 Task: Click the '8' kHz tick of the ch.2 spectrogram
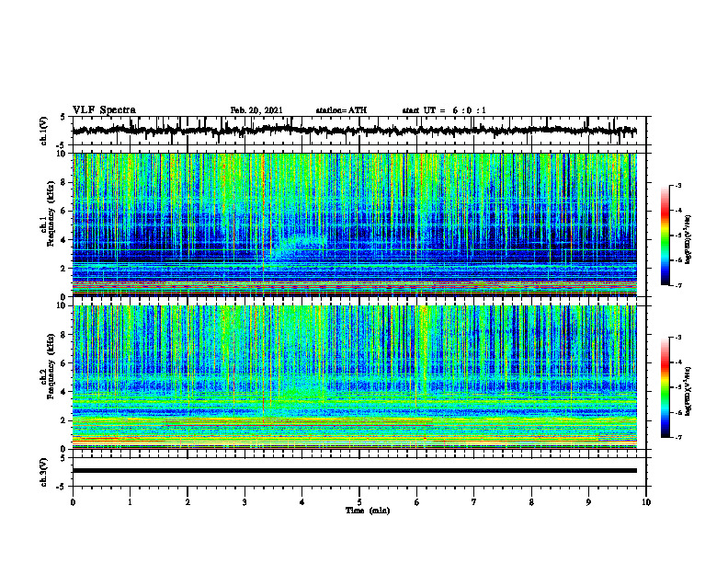pyautogui.click(x=64, y=335)
